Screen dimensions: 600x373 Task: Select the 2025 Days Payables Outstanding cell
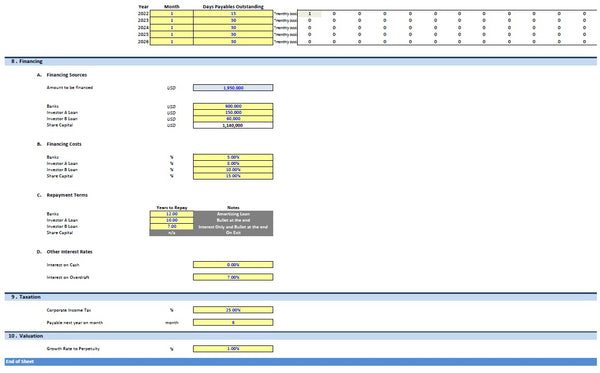point(233,34)
